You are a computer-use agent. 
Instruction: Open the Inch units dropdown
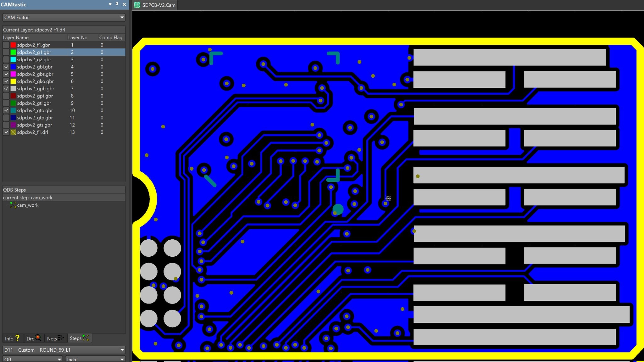122,359
